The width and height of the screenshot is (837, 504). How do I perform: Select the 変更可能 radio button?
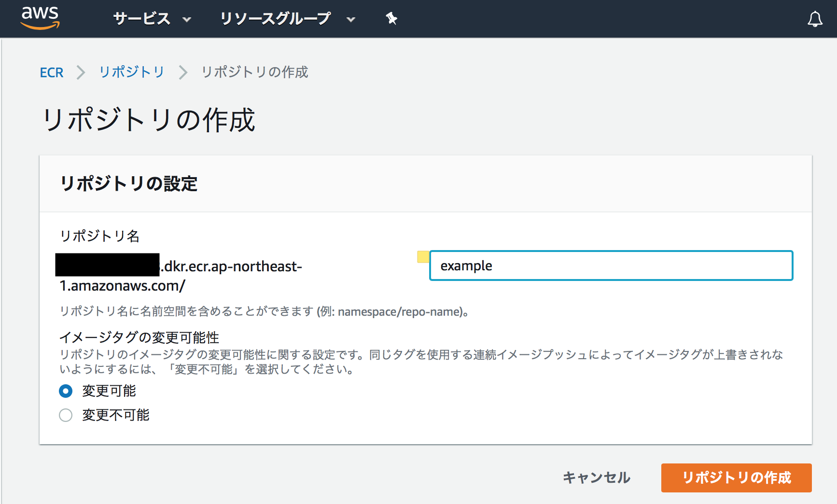pyautogui.click(x=66, y=391)
